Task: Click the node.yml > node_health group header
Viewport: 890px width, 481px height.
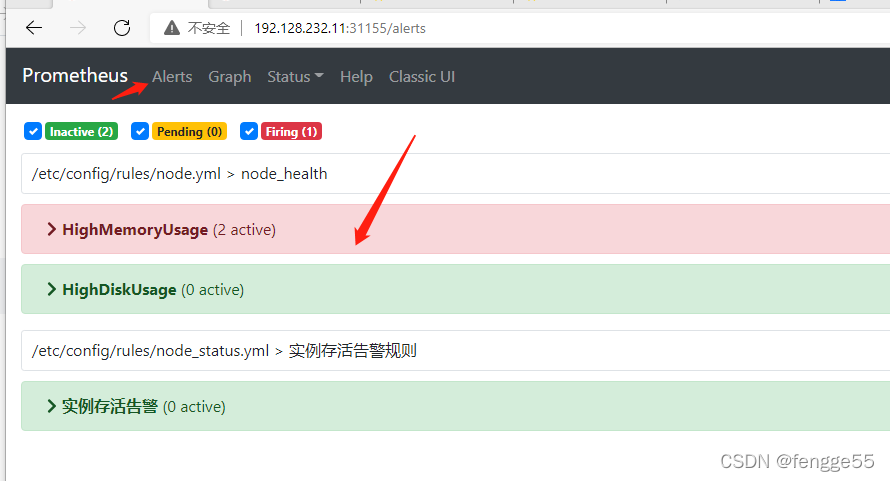Action: coord(455,173)
